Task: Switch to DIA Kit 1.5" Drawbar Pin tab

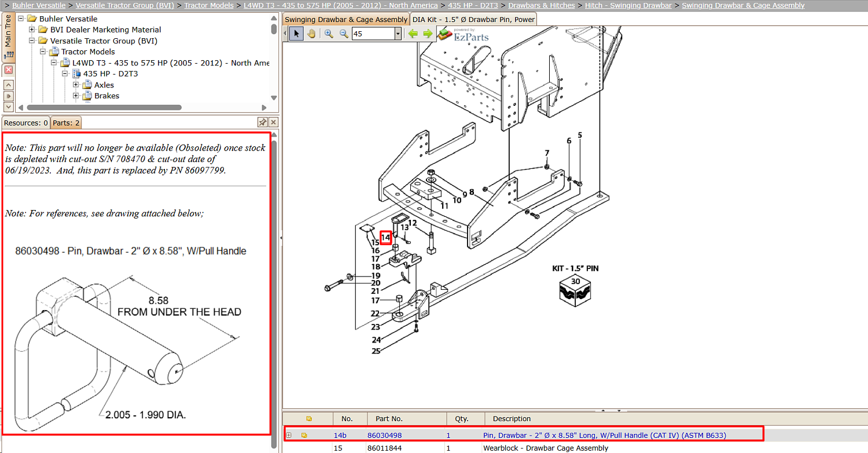Action: click(473, 20)
